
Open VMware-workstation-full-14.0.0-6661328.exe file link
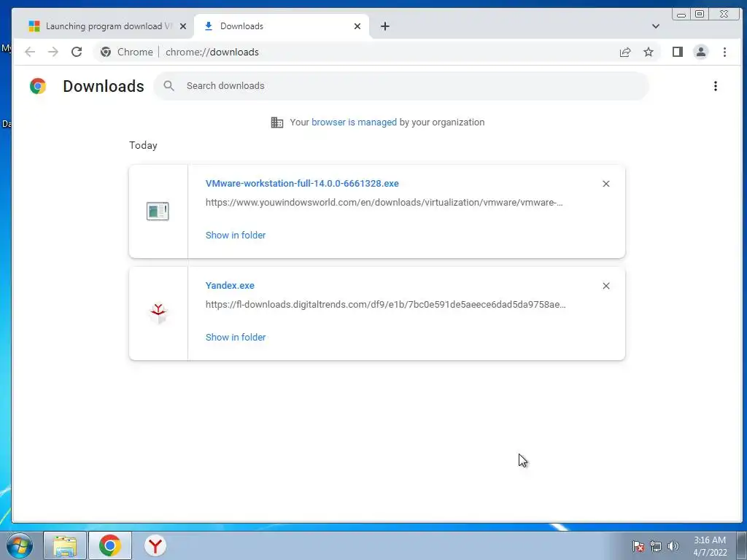[302, 183]
